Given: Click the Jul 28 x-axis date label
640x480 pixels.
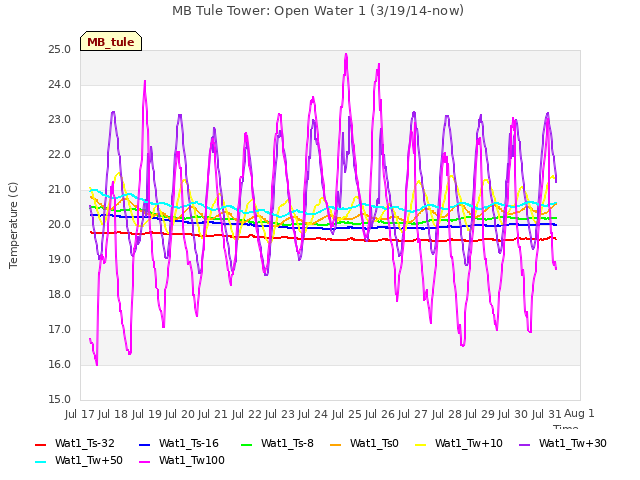Looking at the screenshot, I should click(447, 414).
